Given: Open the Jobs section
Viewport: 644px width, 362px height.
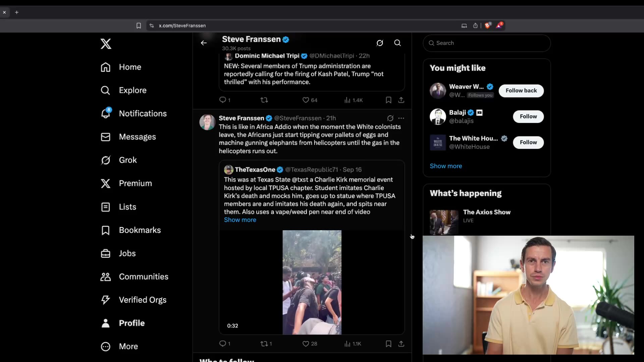Looking at the screenshot, I should 118,253.
